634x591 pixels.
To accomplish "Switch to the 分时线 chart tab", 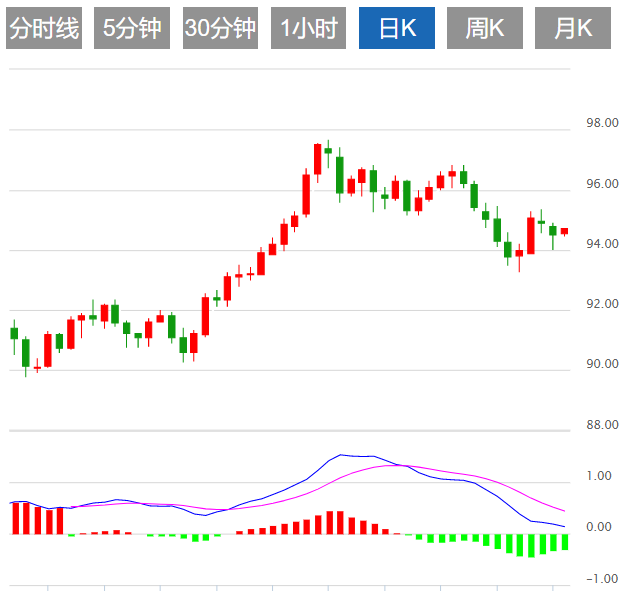I will 44,28.
